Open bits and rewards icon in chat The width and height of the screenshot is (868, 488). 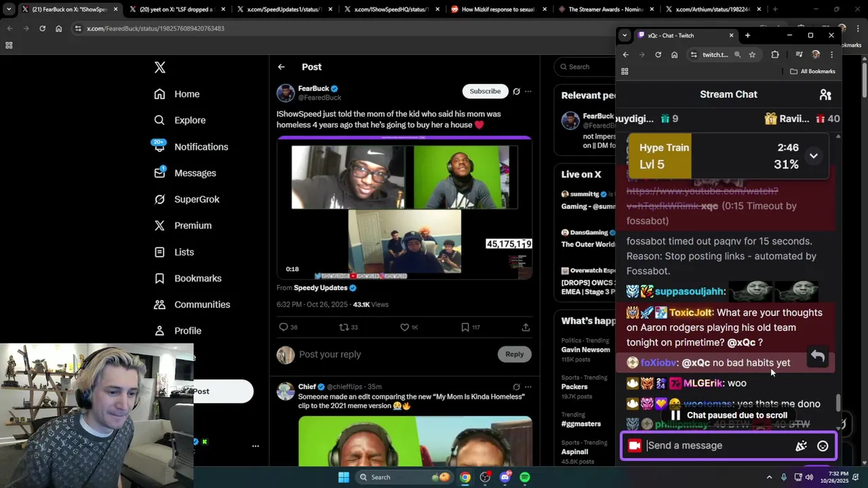tap(802, 446)
